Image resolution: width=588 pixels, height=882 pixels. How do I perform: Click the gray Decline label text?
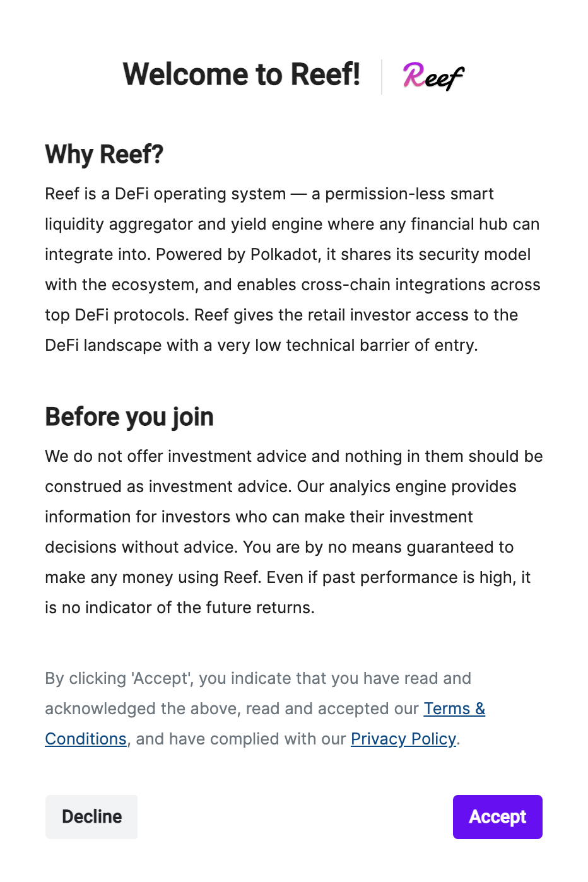click(91, 816)
